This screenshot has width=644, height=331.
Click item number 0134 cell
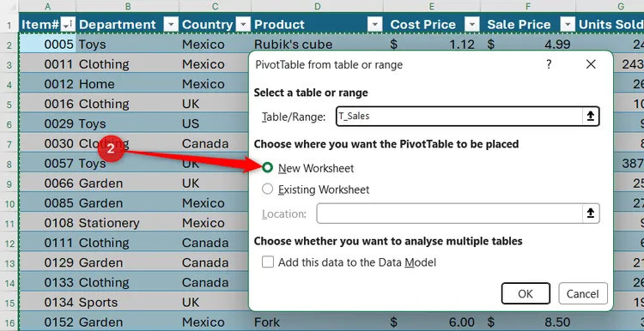tap(47, 303)
